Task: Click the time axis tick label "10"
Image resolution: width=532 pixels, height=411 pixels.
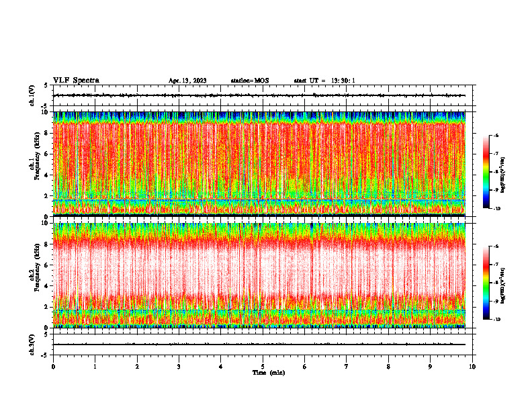Action: [472, 367]
